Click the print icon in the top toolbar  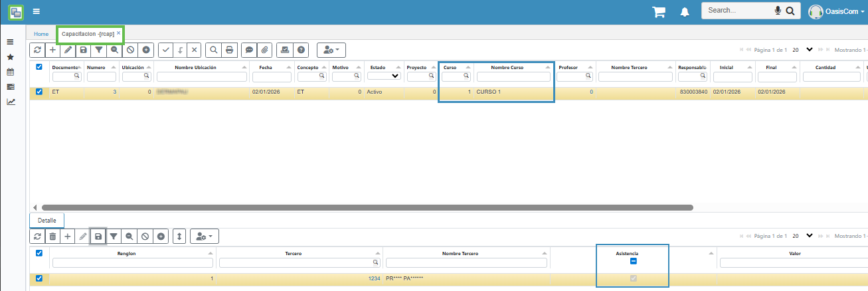pos(229,50)
